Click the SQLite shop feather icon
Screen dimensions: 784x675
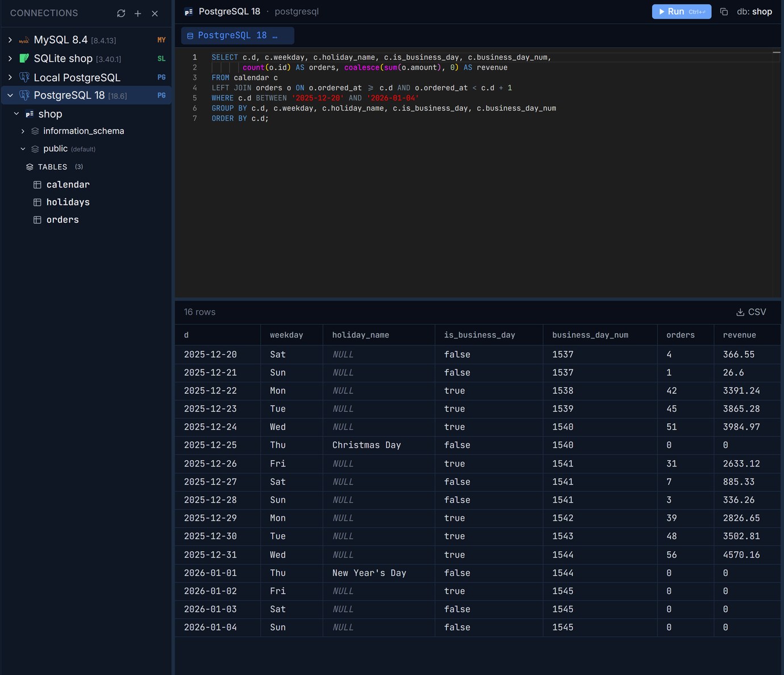coord(24,59)
